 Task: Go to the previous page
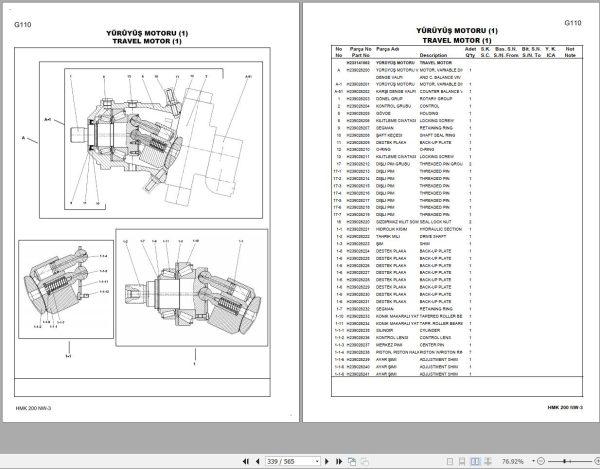[258, 461]
